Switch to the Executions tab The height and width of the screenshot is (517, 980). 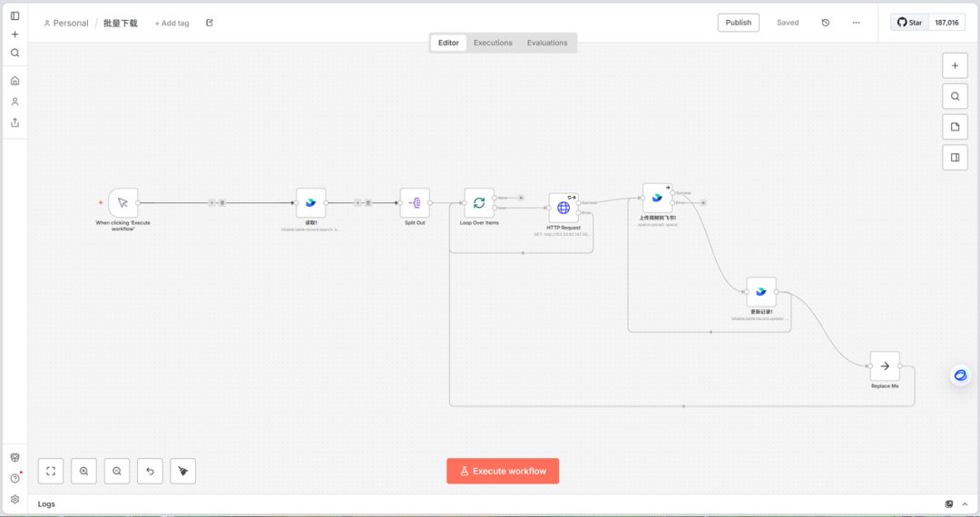493,43
